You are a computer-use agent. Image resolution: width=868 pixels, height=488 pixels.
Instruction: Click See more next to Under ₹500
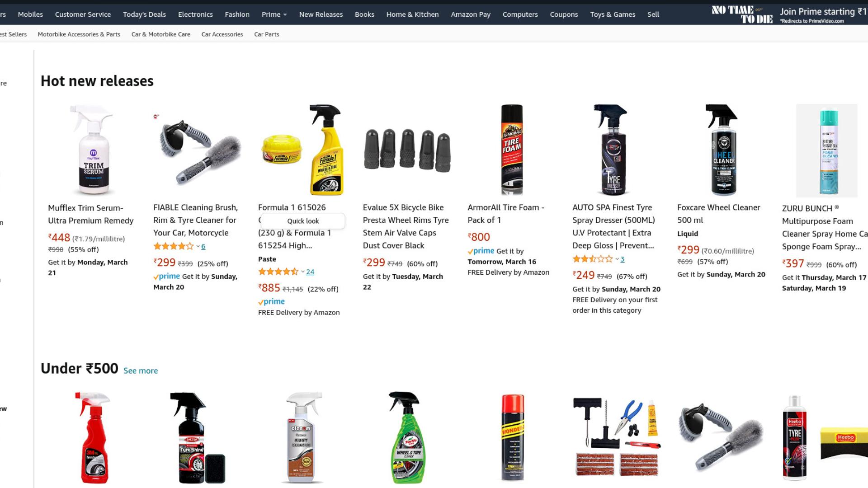141,371
